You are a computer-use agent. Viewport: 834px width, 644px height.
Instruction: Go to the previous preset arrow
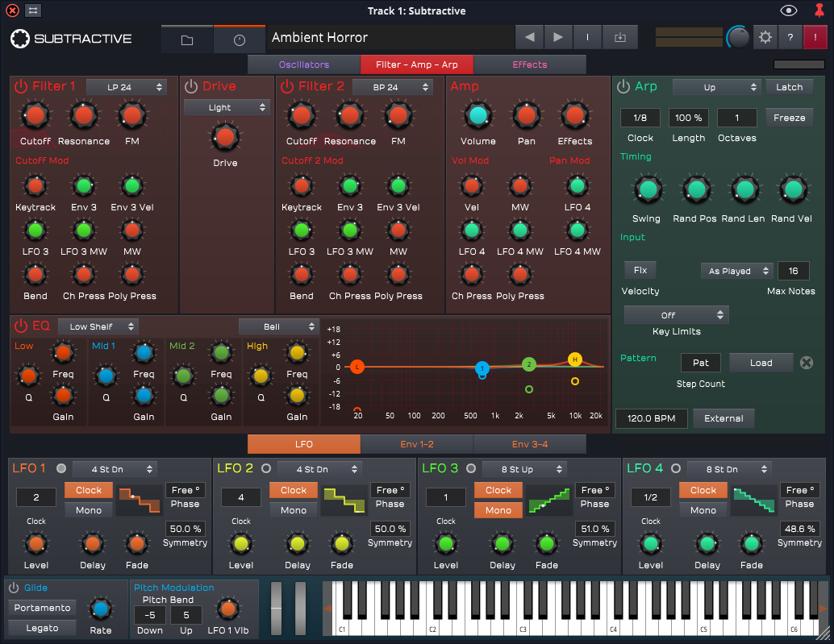pyautogui.click(x=529, y=37)
